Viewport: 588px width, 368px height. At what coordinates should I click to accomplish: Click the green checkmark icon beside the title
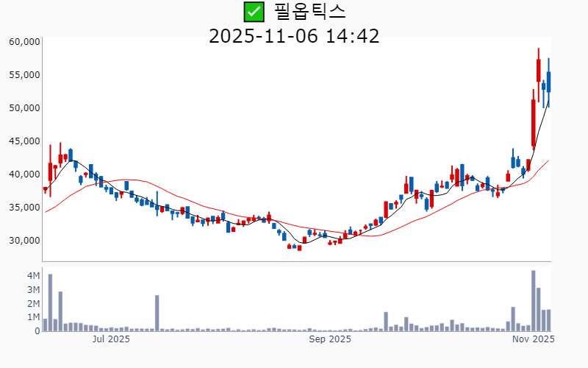pos(254,12)
